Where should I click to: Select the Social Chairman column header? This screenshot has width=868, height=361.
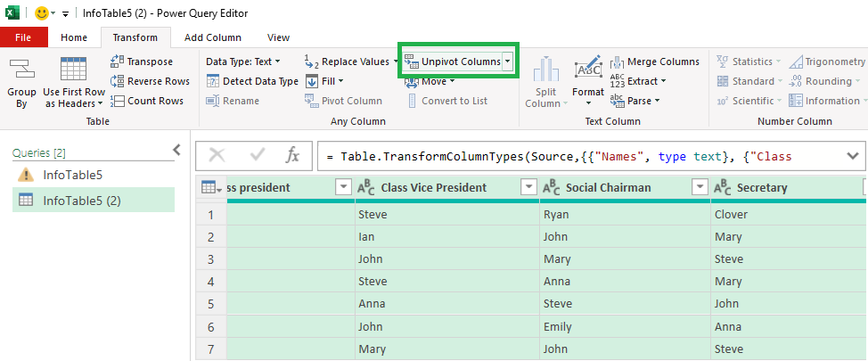coord(608,187)
